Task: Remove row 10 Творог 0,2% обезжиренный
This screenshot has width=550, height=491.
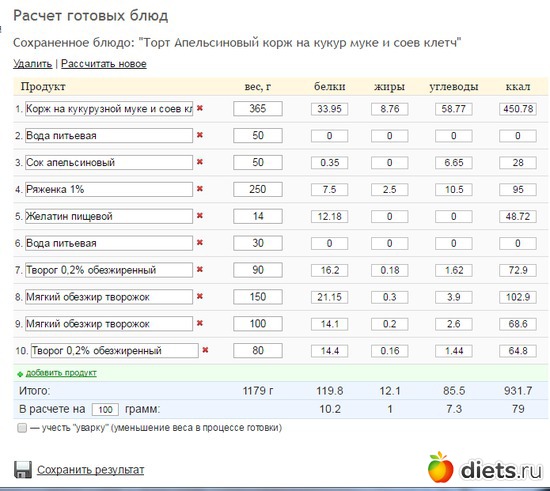Action: (205, 350)
